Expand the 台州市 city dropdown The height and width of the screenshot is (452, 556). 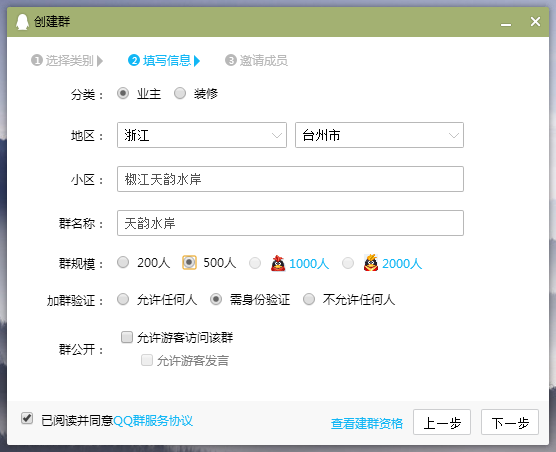pos(379,135)
